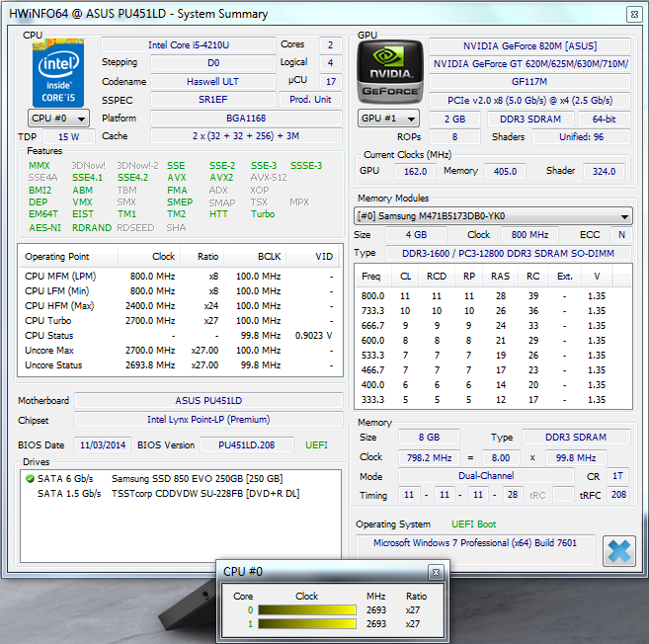Click the Operating Point column header
The height and width of the screenshot is (644, 649).
click(x=68, y=257)
